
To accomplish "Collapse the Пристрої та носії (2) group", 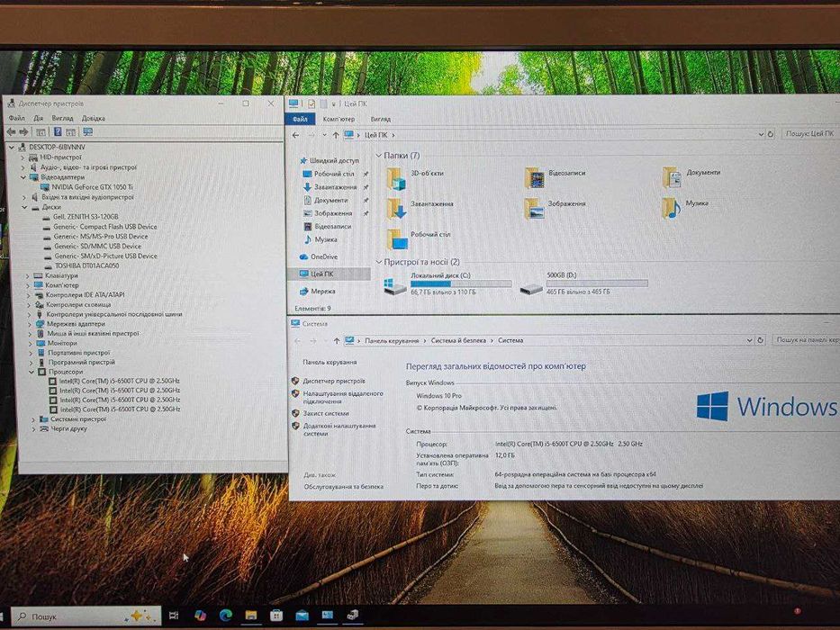I will pyautogui.click(x=379, y=262).
